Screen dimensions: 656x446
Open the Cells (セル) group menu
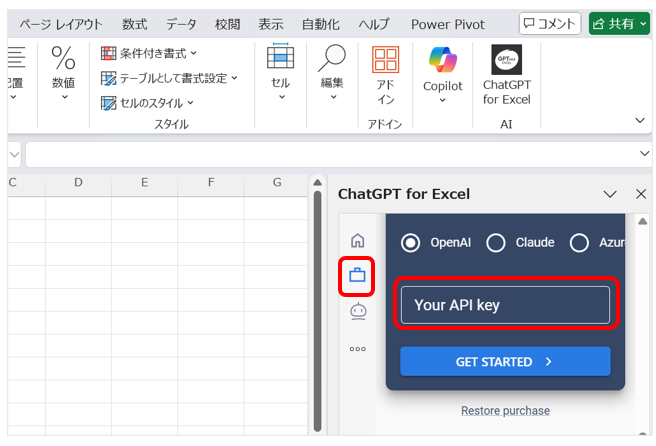pyautogui.click(x=281, y=72)
